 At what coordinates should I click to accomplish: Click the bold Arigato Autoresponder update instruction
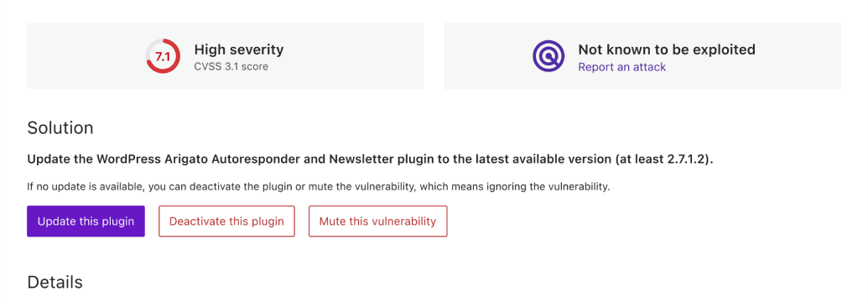tap(371, 159)
